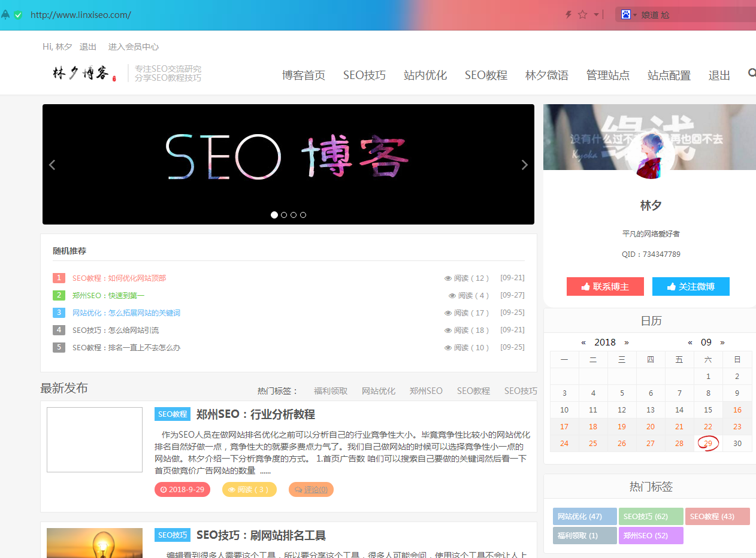Click the comment bubble icon on 评论(0)
The height and width of the screenshot is (558, 756).
298,489
